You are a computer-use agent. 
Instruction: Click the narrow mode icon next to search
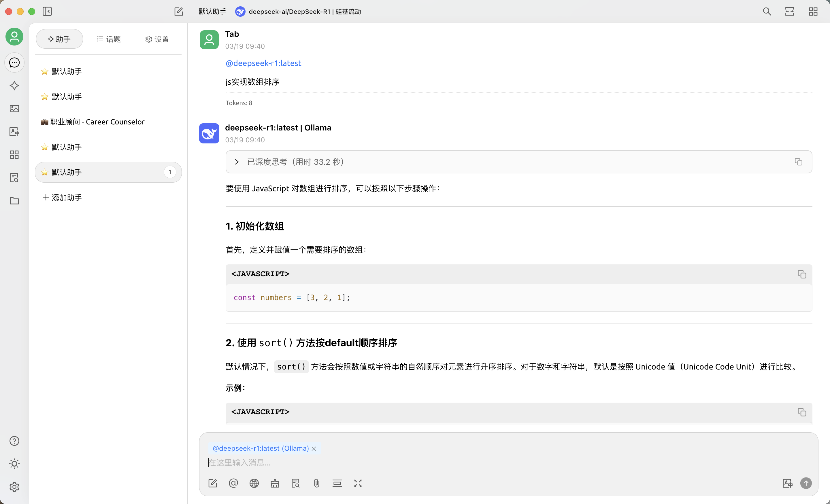pyautogui.click(x=790, y=12)
